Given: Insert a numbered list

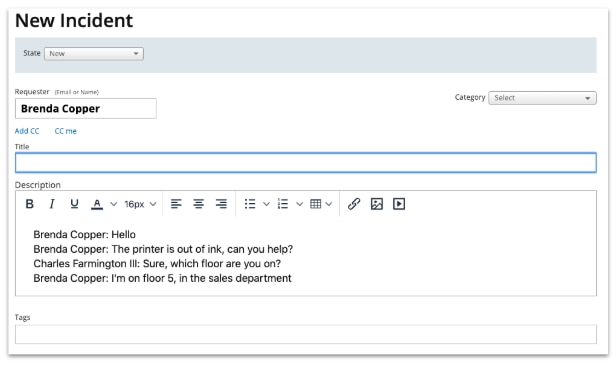Looking at the screenshot, I should point(283,204).
